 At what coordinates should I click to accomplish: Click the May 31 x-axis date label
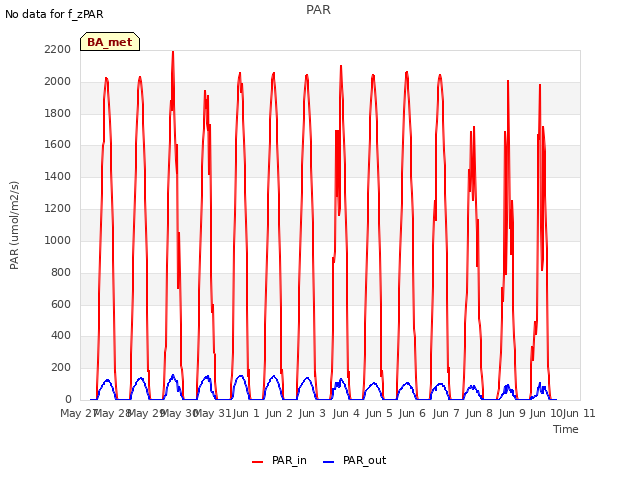tap(212, 413)
